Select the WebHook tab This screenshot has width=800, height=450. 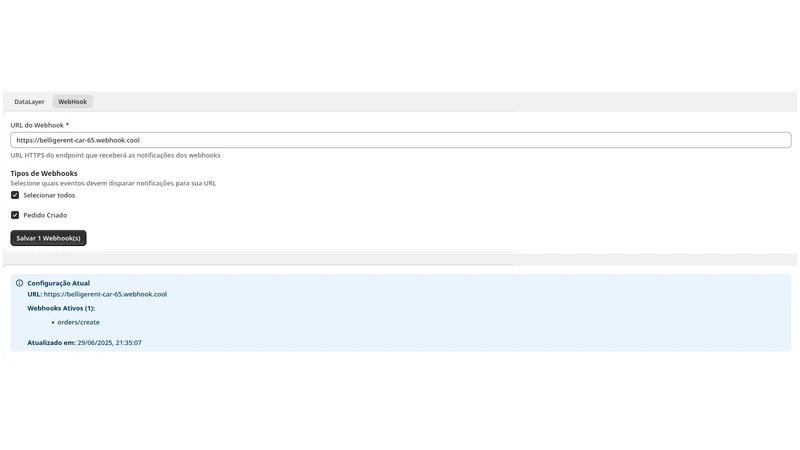pos(72,102)
